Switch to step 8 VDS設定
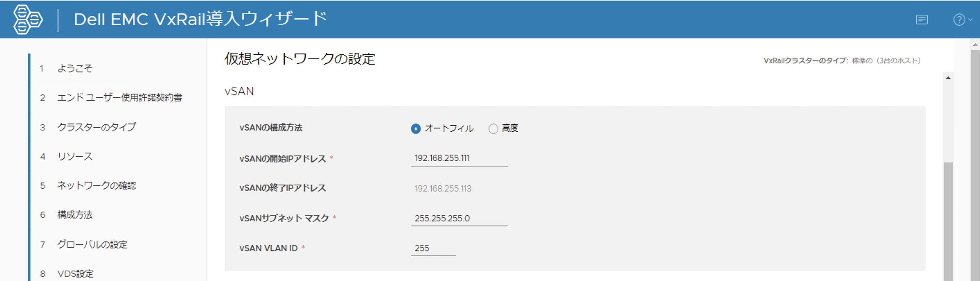Viewport: 980px width, 281px height. [x=75, y=273]
